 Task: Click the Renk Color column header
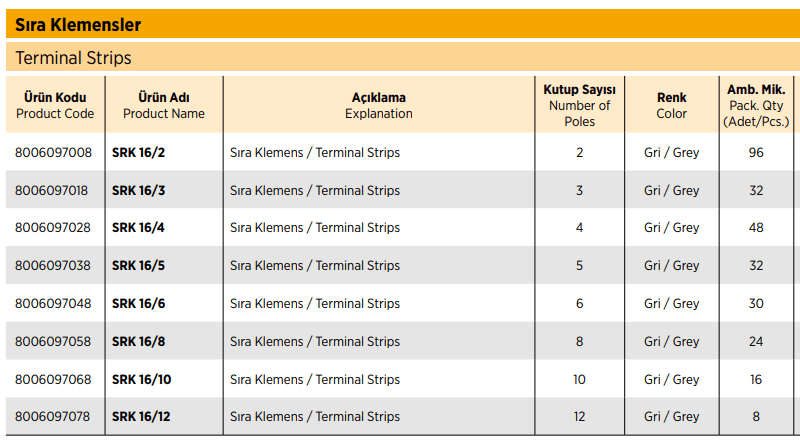tap(671, 105)
